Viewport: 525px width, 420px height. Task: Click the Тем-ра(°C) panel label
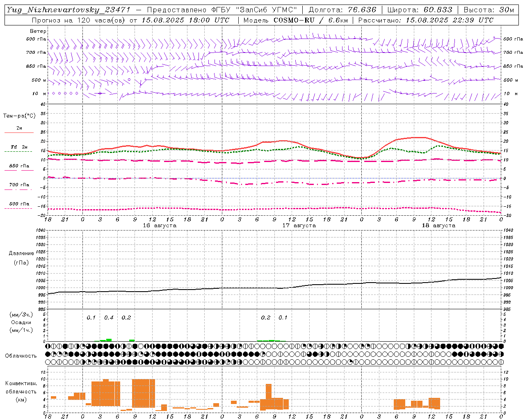click(x=19, y=116)
